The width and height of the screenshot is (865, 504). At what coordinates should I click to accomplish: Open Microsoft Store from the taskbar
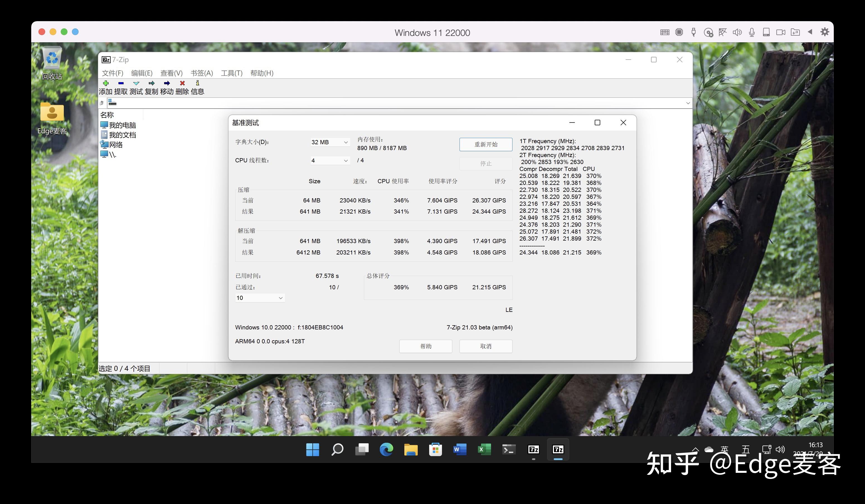pyautogui.click(x=435, y=449)
